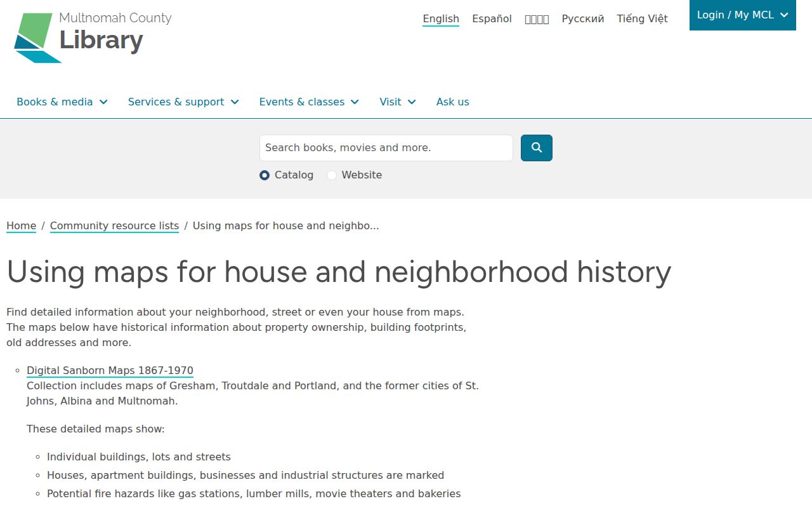Click the truncated current-page breadcrumb text

click(285, 226)
